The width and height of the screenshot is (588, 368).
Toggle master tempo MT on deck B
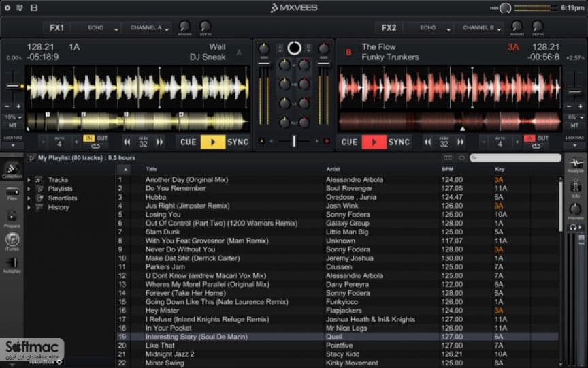tap(574, 125)
